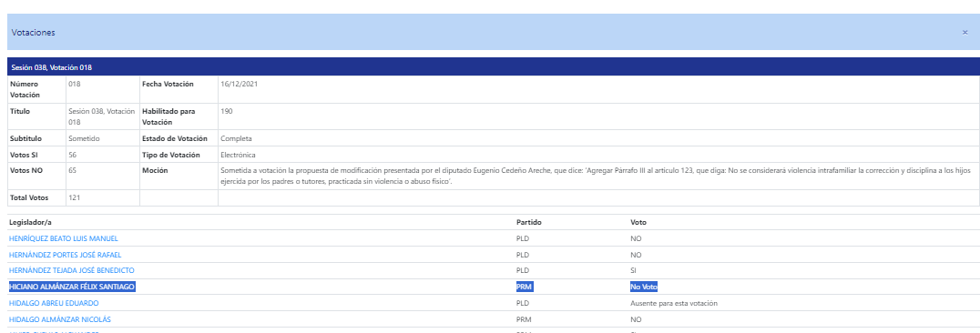Image resolution: width=980 pixels, height=333 pixels.
Task: Open legislator Hernández Portes José Rafael
Action: coord(65,255)
